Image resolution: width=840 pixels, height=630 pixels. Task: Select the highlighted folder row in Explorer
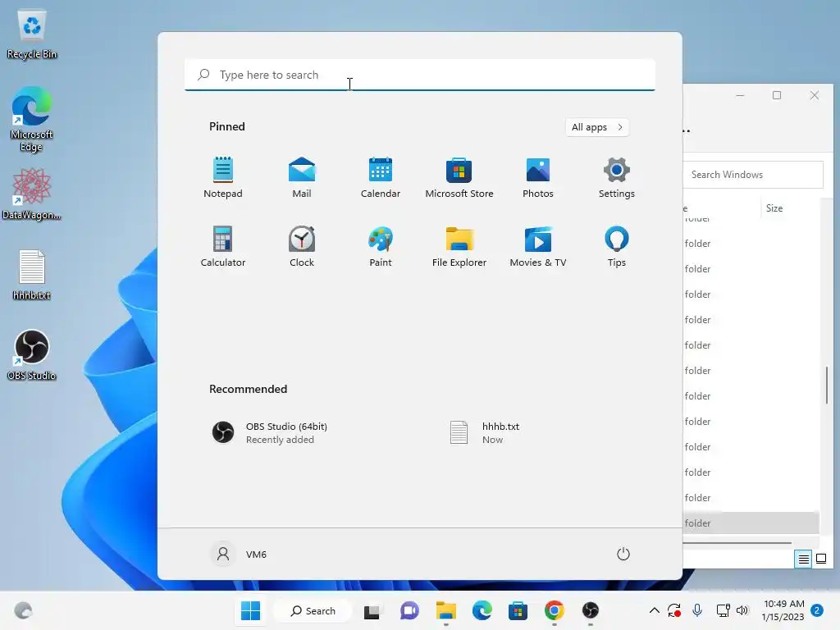coord(751,523)
